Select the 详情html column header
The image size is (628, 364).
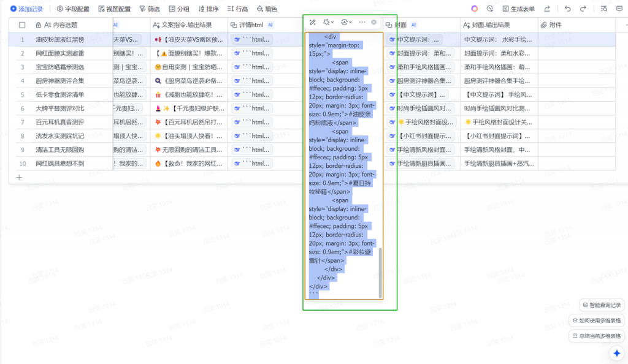265,25
